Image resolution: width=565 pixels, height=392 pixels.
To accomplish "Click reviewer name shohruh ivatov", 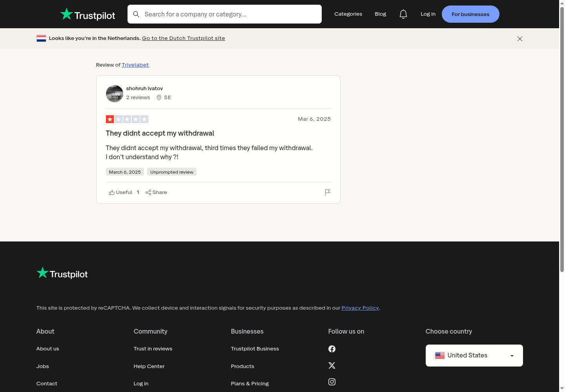I will click(144, 89).
